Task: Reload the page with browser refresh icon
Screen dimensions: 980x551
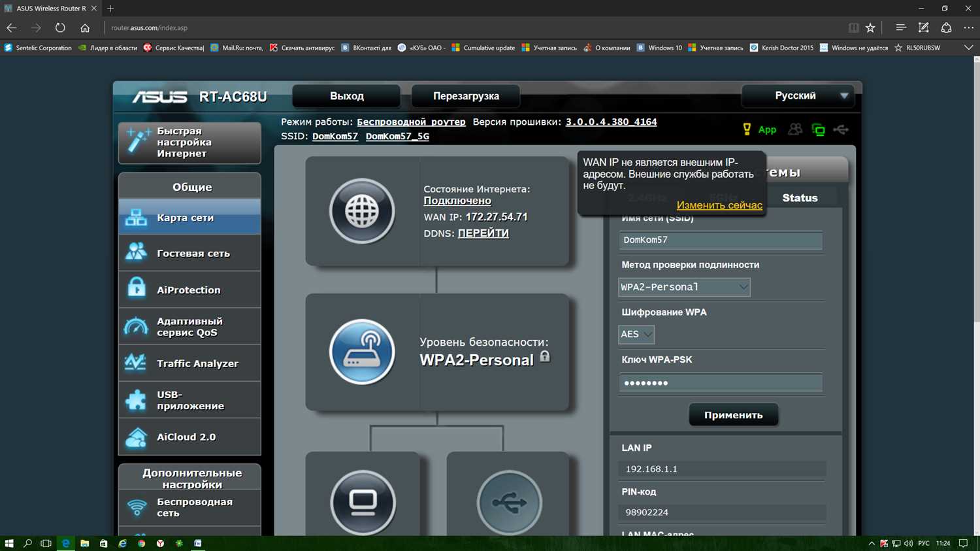Action: pyautogui.click(x=60, y=27)
